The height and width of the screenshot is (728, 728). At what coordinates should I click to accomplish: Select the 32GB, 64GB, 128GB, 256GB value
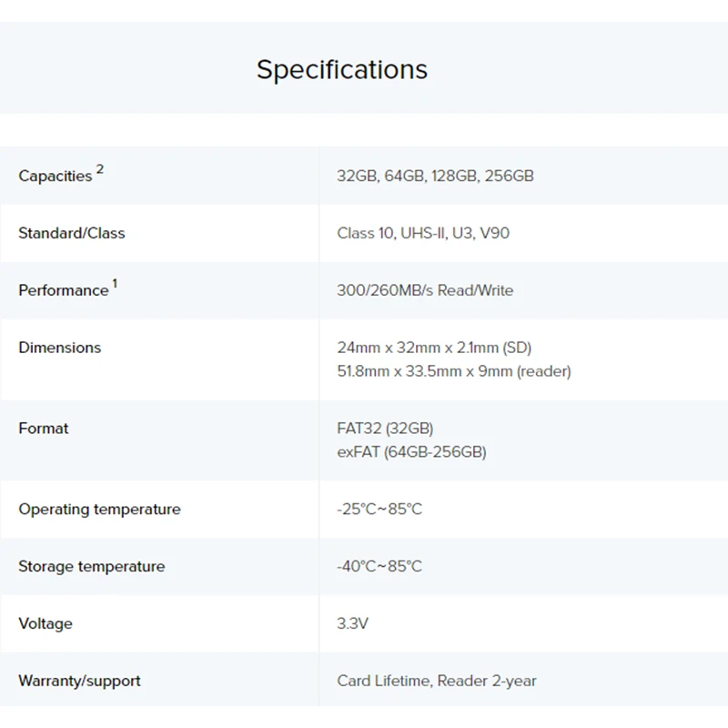(435, 176)
